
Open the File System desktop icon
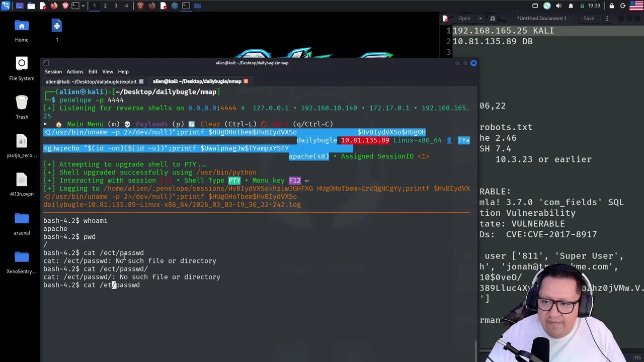[x=22, y=69]
